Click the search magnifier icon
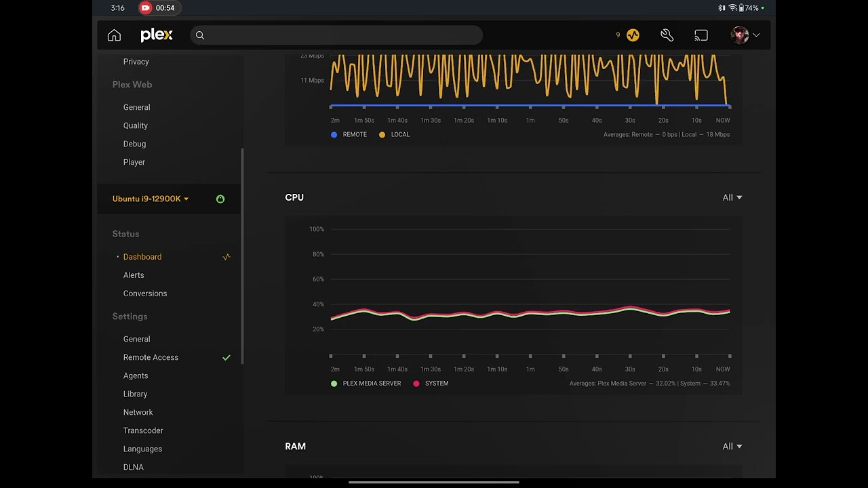Image resolution: width=868 pixels, height=488 pixels. coord(200,35)
